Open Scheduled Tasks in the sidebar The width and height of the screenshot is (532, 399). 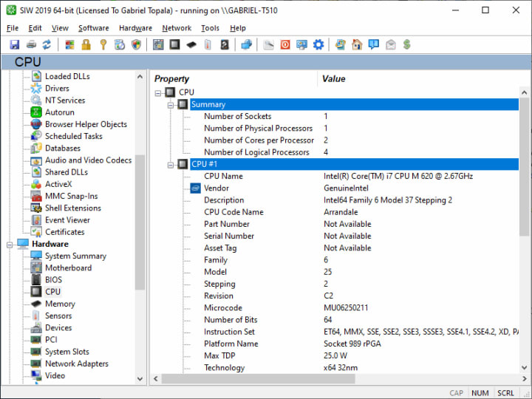coord(74,136)
